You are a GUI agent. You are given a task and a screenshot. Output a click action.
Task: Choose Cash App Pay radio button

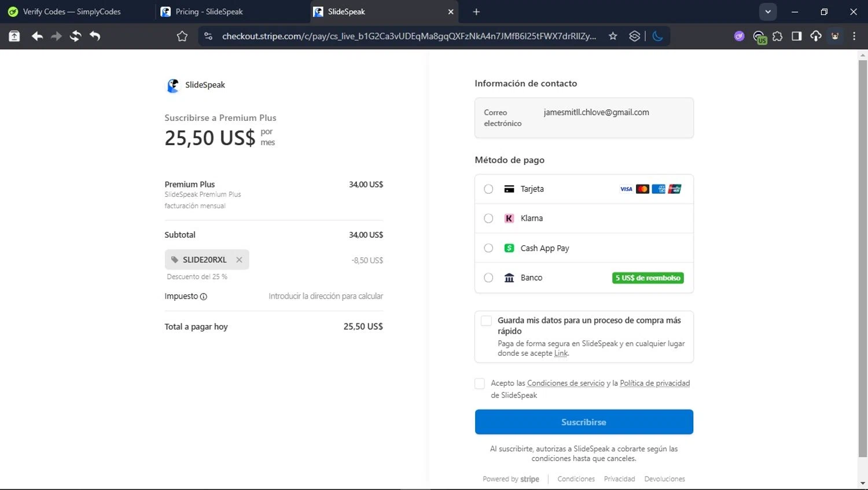tap(488, 248)
